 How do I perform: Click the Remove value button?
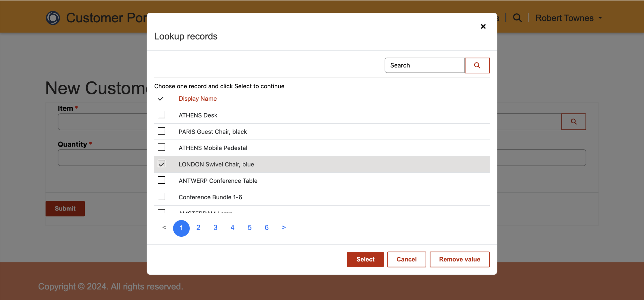point(459,259)
